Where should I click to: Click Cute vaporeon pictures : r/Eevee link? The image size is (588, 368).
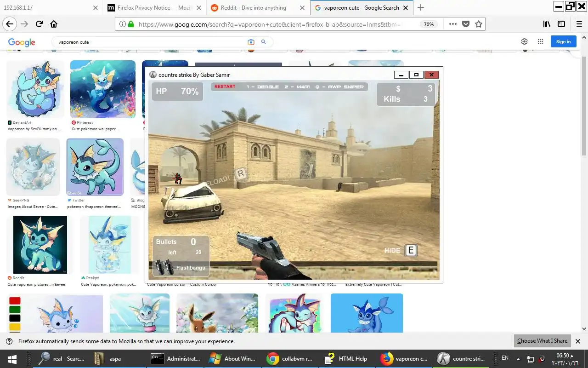36,284
